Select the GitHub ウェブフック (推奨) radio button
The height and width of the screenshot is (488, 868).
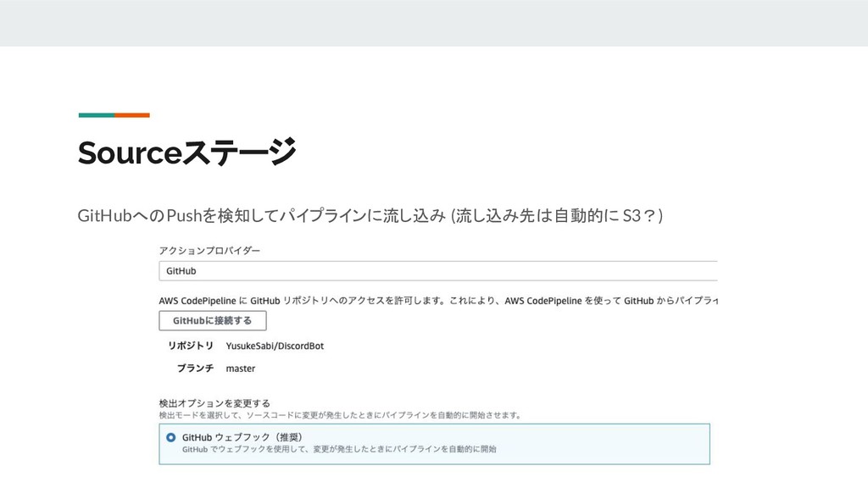coord(170,438)
